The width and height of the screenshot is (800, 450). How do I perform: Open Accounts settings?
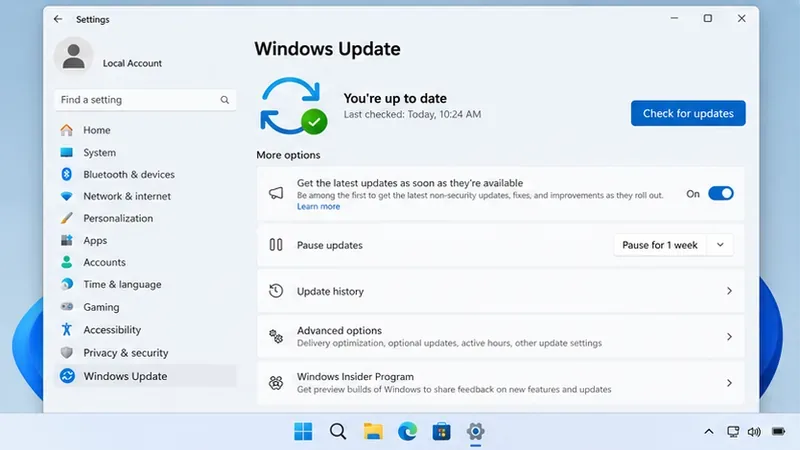pos(105,262)
